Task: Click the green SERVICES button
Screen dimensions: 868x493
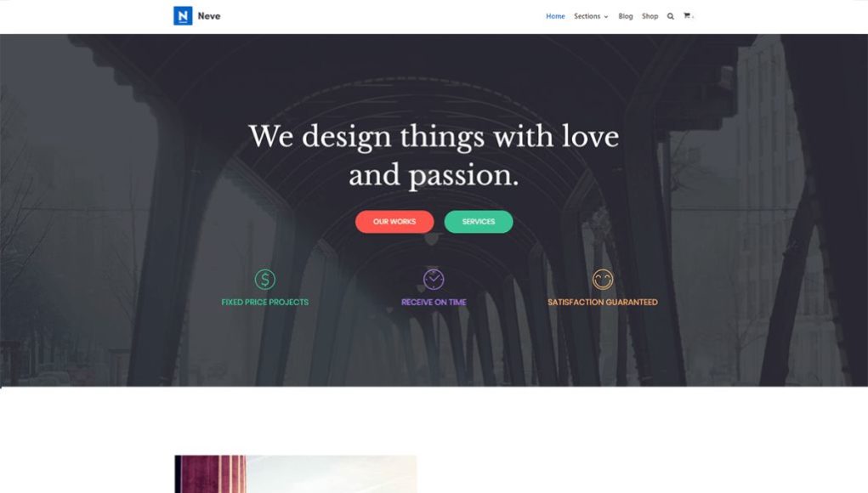Action: 479,221
